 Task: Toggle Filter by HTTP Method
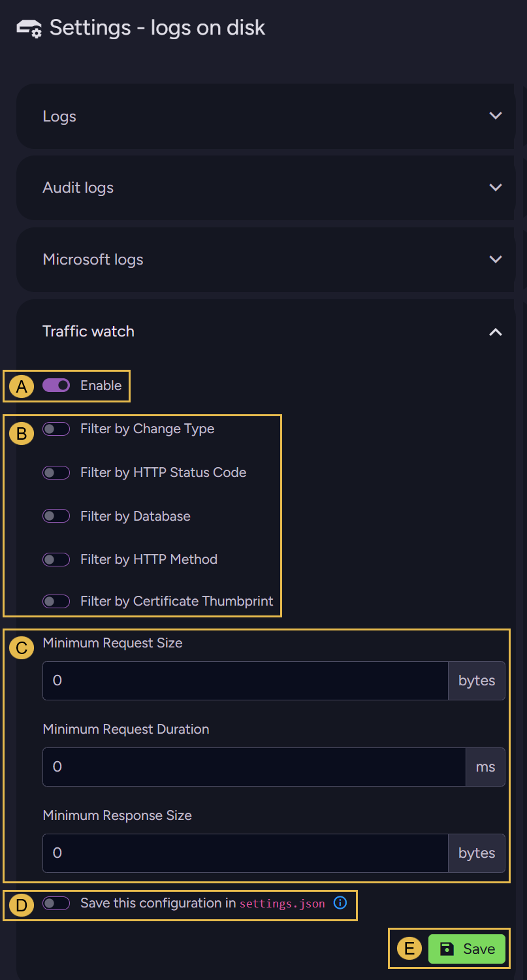coord(56,559)
